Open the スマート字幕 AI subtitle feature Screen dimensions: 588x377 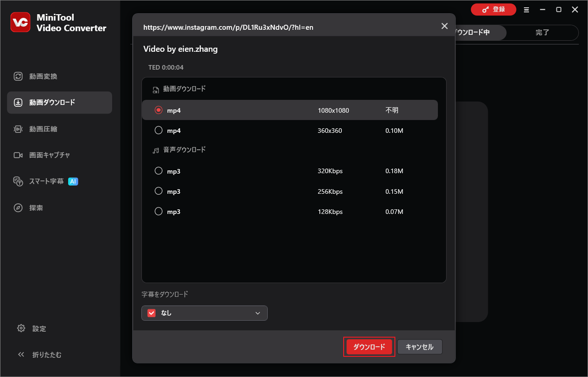click(43, 181)
